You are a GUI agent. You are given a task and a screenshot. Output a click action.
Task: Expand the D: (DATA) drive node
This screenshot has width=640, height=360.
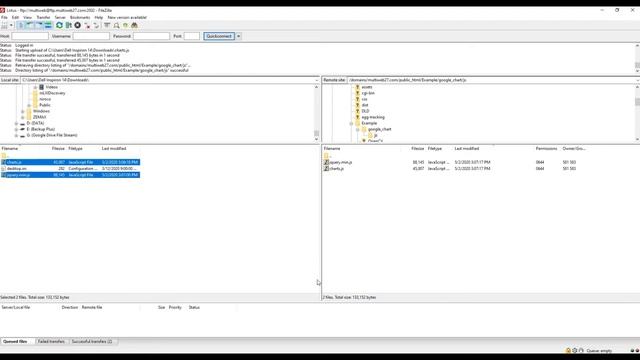click(16, 123)
